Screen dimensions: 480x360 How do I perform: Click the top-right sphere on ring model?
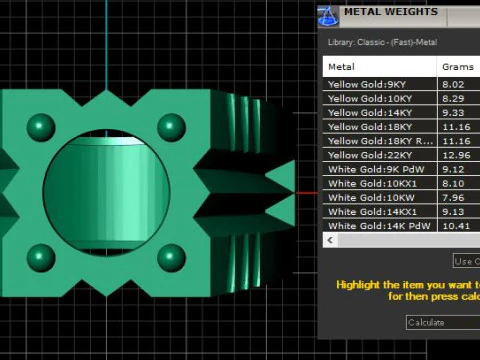pos(171,127)
